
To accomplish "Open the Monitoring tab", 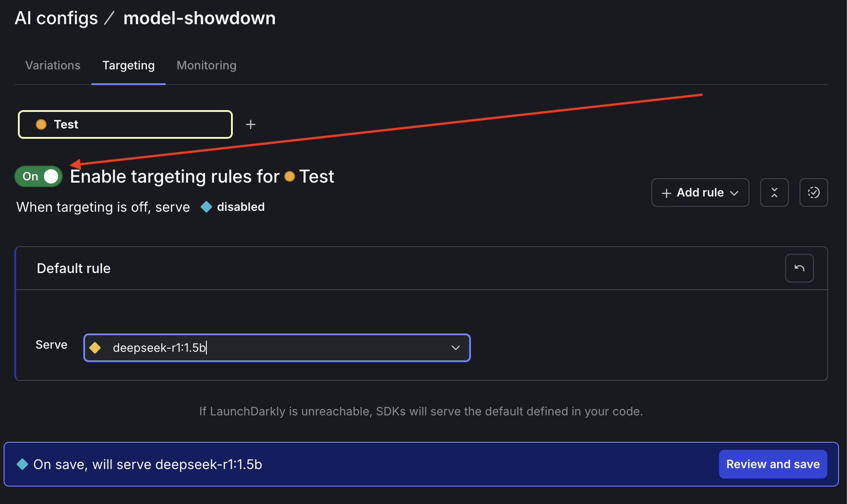I will pyautogui.click(x=206, y=65).
